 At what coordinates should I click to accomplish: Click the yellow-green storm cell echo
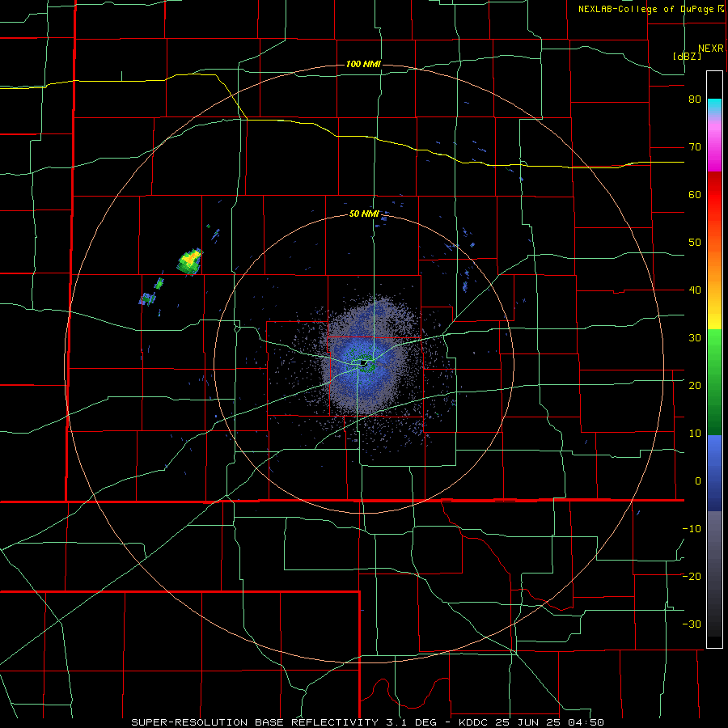pos(190,261)
